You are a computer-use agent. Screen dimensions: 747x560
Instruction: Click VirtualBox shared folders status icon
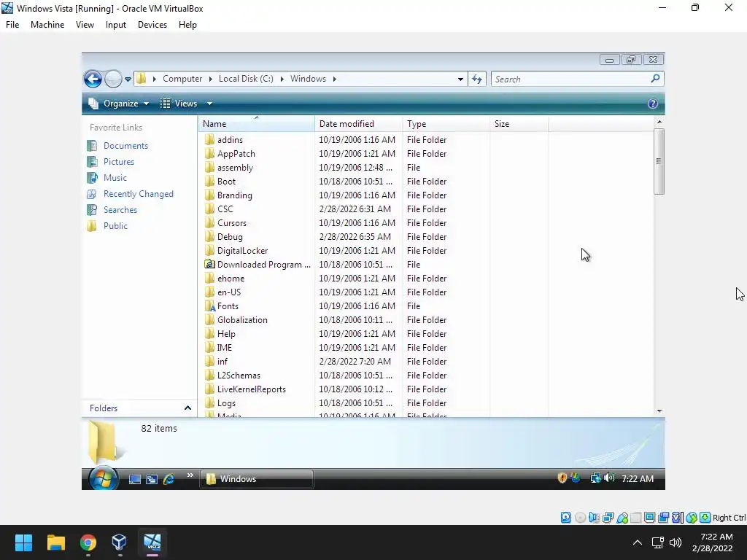tap(636, 518)
